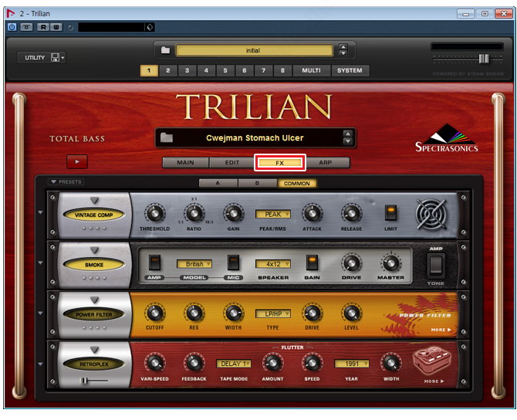
Task: Click the patch audition play button
Action: 77,161
